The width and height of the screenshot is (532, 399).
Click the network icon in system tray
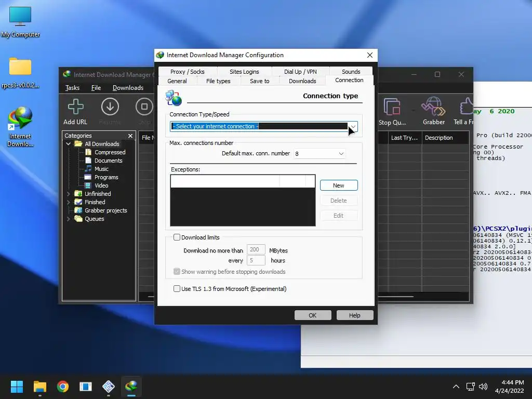point(470,387)
